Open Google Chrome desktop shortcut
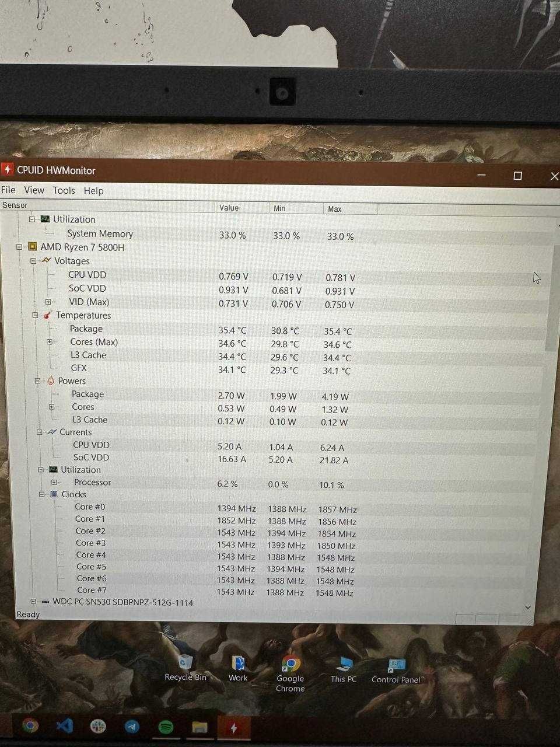Screen dimensions: 560x747 (x=290, y=674)
